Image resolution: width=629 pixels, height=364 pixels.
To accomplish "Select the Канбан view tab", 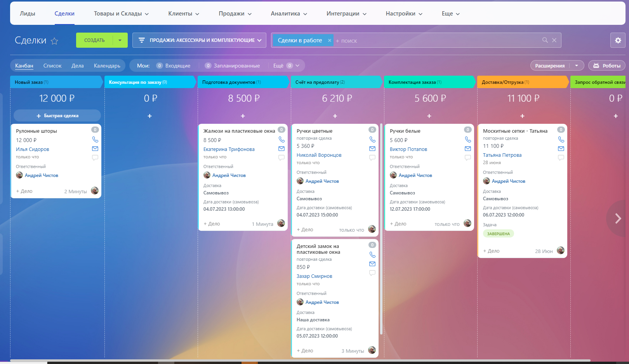I will (x=24, y=66).
